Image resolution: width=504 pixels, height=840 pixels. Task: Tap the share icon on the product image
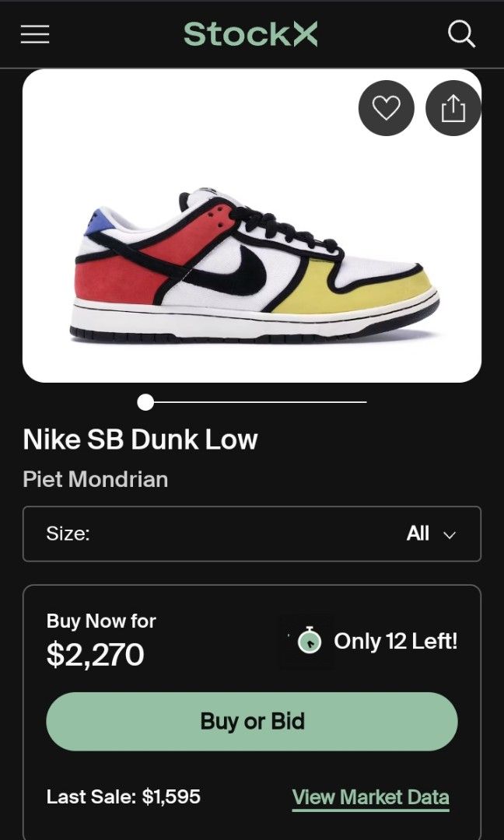453,108
